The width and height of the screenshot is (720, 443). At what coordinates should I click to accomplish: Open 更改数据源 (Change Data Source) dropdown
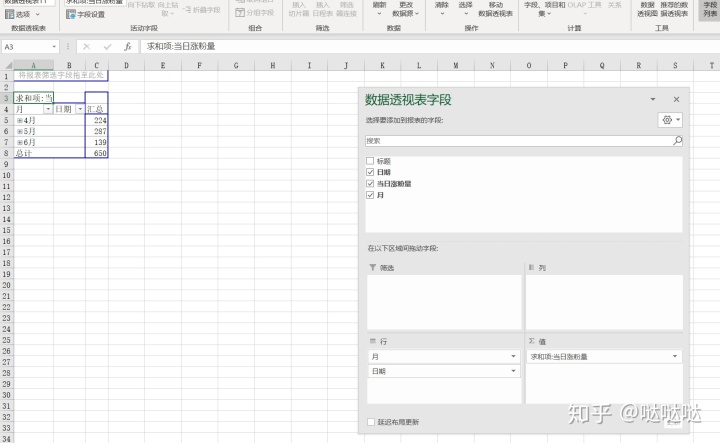pos(405,9)
